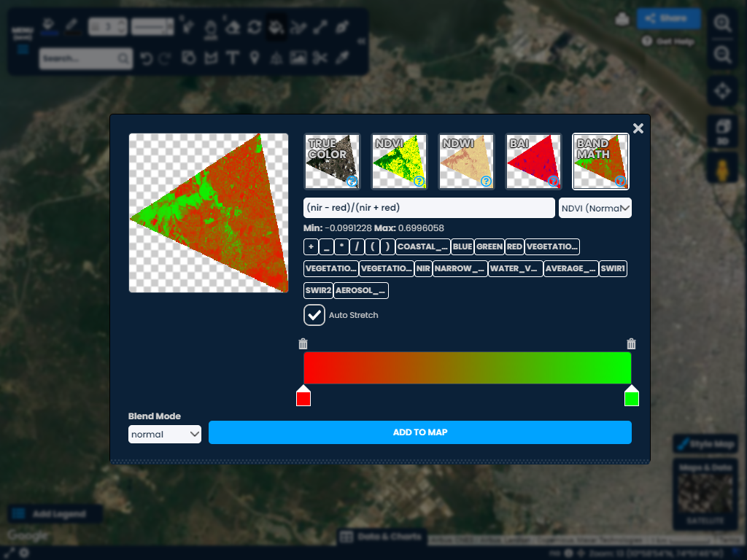Click the Band Math thumbnail help icon

(620, 181)
